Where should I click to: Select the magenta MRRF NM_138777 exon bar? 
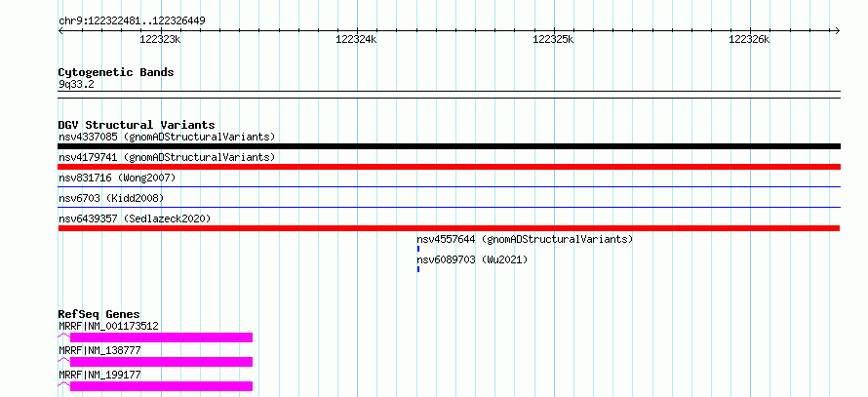(x=161, y=362)
